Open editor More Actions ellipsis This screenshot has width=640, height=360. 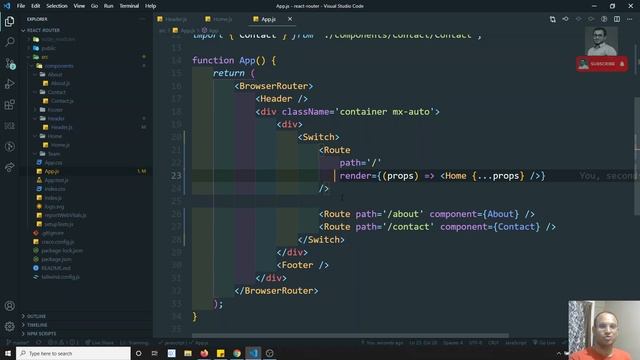pyautogui.click(x=629, y=19)
